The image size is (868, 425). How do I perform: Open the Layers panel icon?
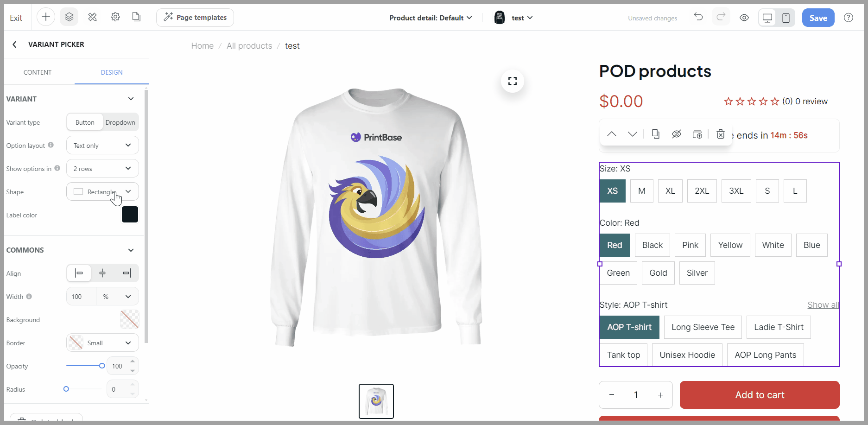[69, 18]
